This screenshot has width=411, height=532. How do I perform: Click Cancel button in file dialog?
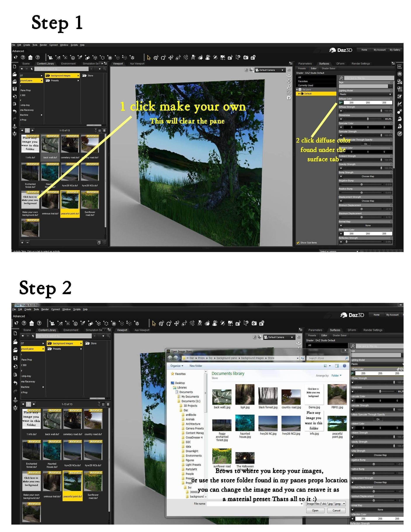(336, 510)
